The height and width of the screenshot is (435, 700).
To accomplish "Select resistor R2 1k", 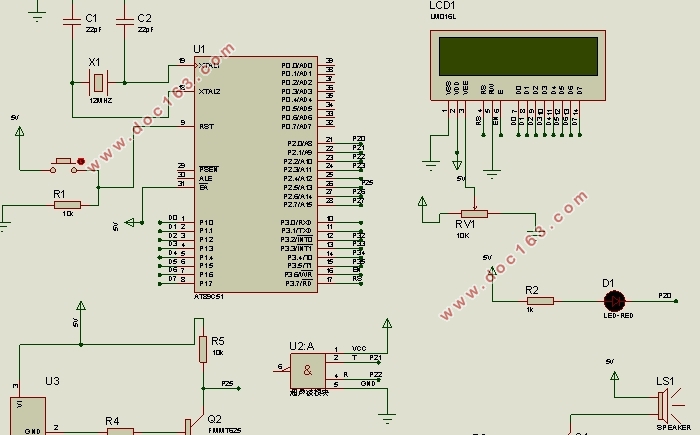I will coord(540,301).
